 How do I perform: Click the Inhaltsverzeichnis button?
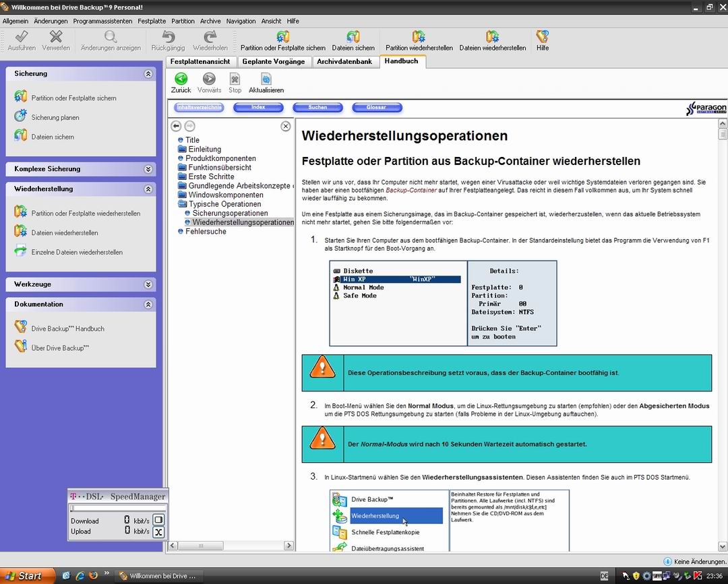[x=199, y=107]
